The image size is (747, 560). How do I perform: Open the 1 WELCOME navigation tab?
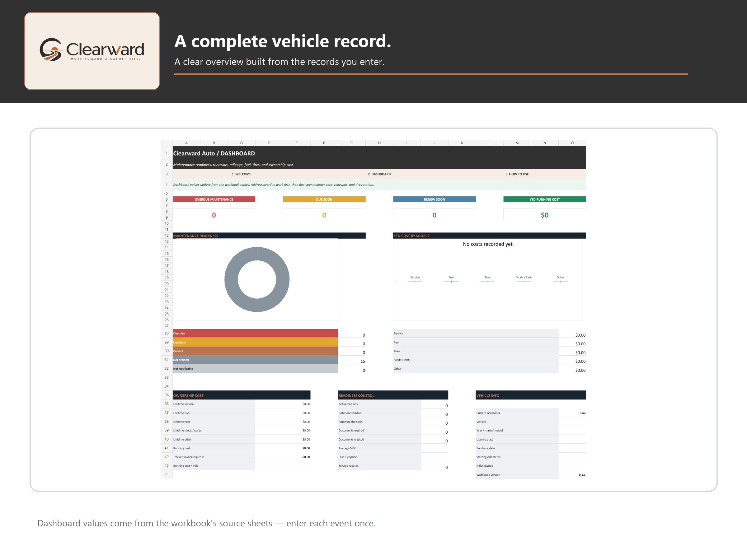tap(242, 174)
